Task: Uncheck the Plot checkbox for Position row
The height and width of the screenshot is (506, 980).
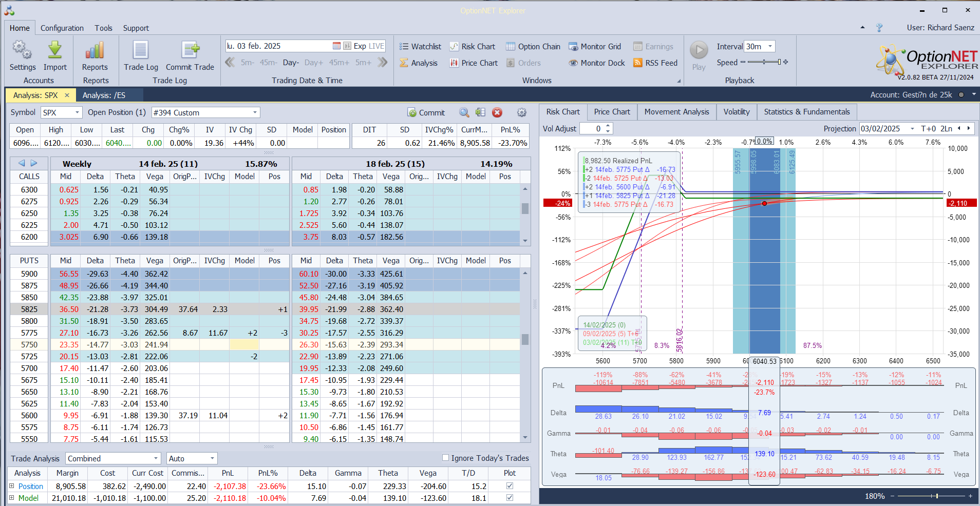Action: click(x=510, y=485)
